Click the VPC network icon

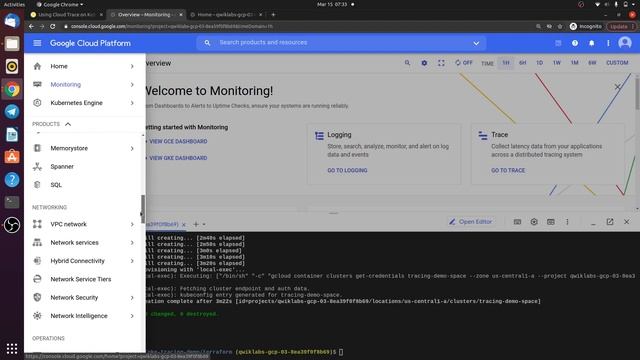[x=37, y=224]
